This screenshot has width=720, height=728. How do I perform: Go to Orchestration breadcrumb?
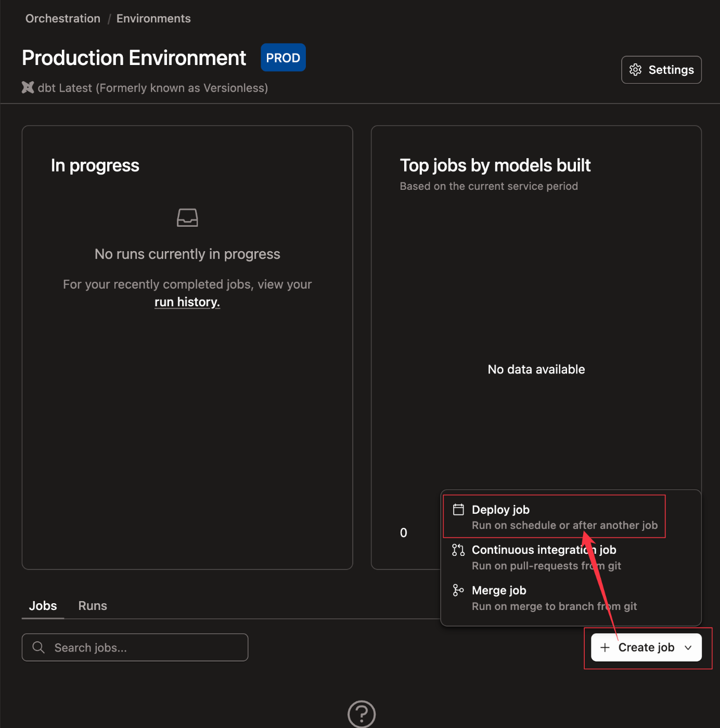pyautogui.click(x=63, y=19)
